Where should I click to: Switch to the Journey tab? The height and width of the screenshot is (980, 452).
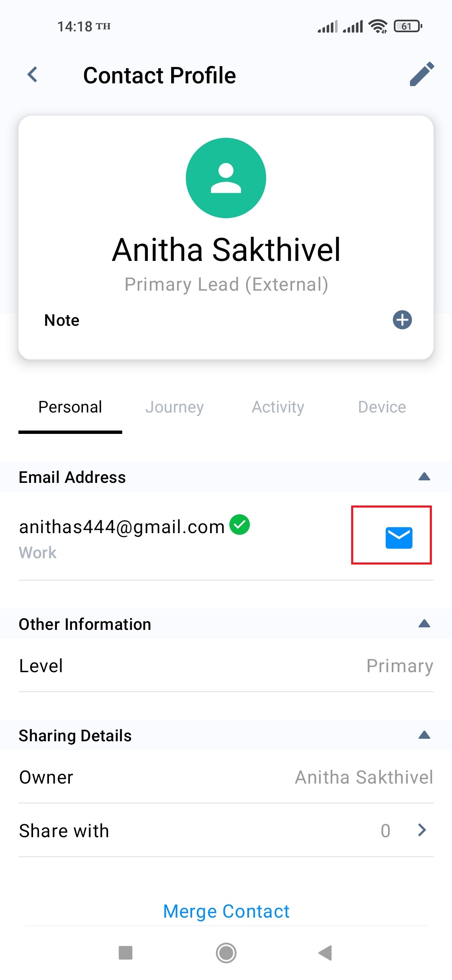tap(175, 407)
